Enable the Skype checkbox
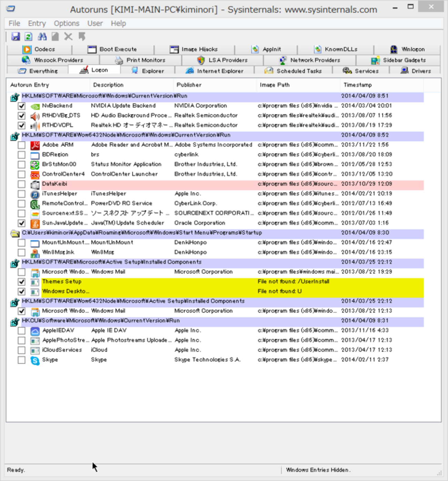Screen dimensions: 448x481 pos(21,360)
